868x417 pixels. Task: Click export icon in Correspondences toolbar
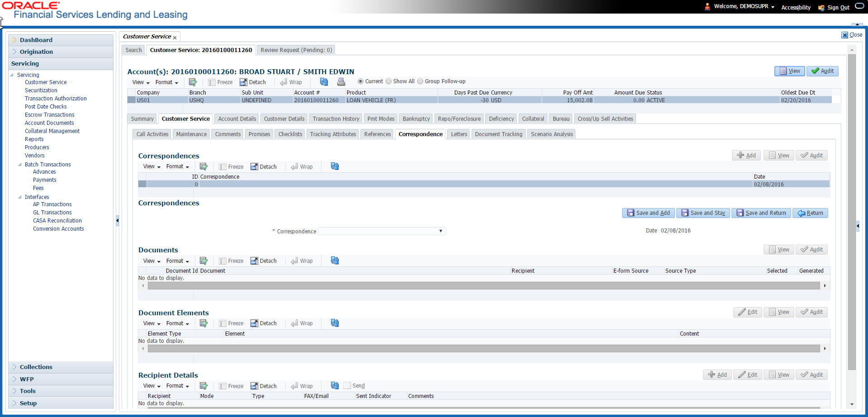pos(203,166)
